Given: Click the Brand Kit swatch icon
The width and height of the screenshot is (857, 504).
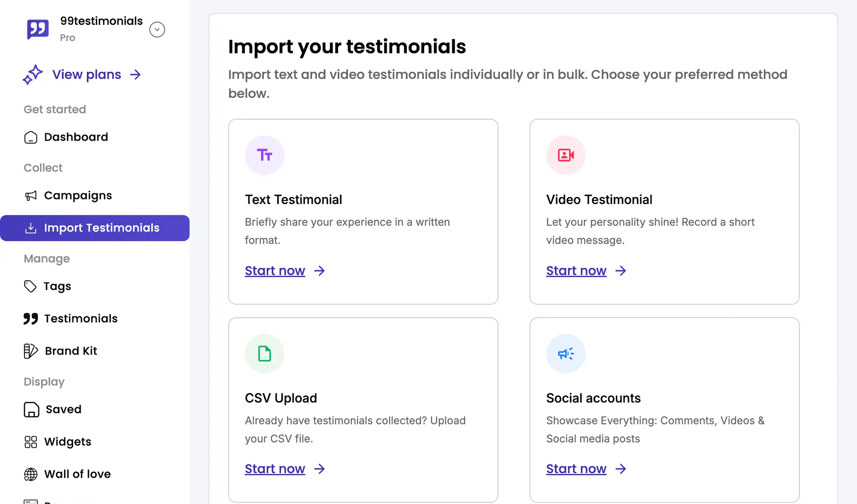Looking at the screenshot, I should click(x=30, y=351).
